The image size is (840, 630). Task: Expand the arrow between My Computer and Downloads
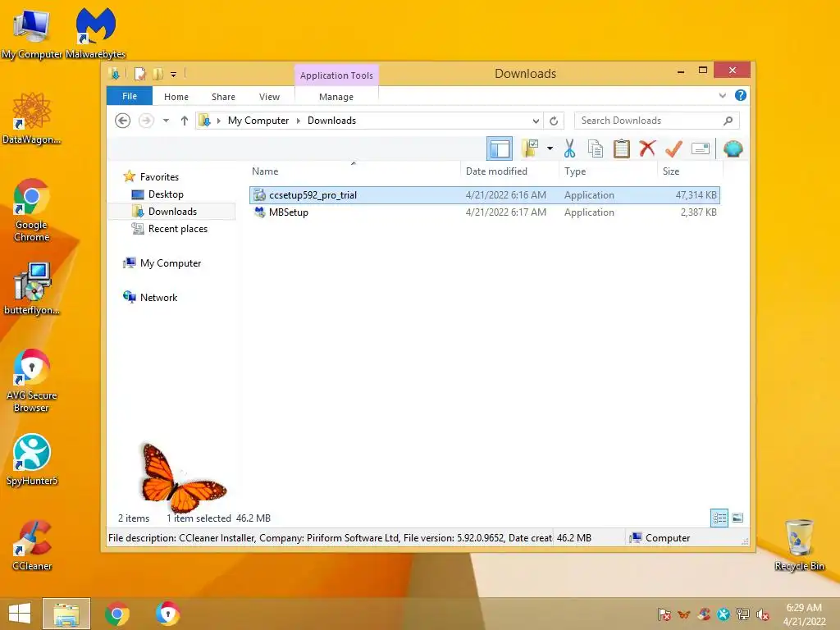coord(299,121)
